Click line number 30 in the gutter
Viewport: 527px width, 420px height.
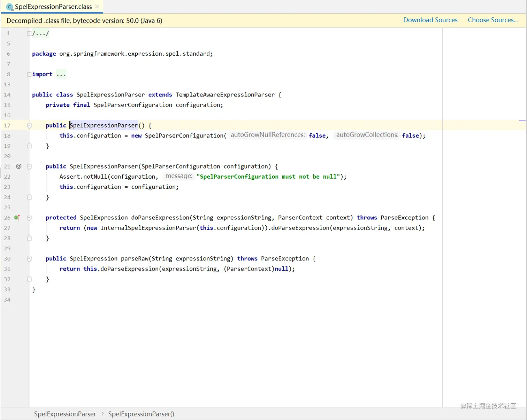click(7, 258)
